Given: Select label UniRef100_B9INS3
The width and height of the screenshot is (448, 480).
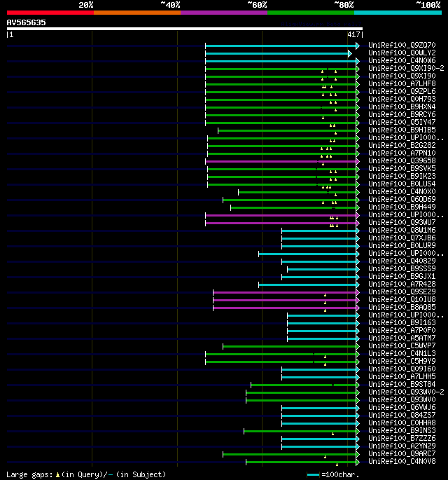Looking at the screenshot, I should coord(402,430).
